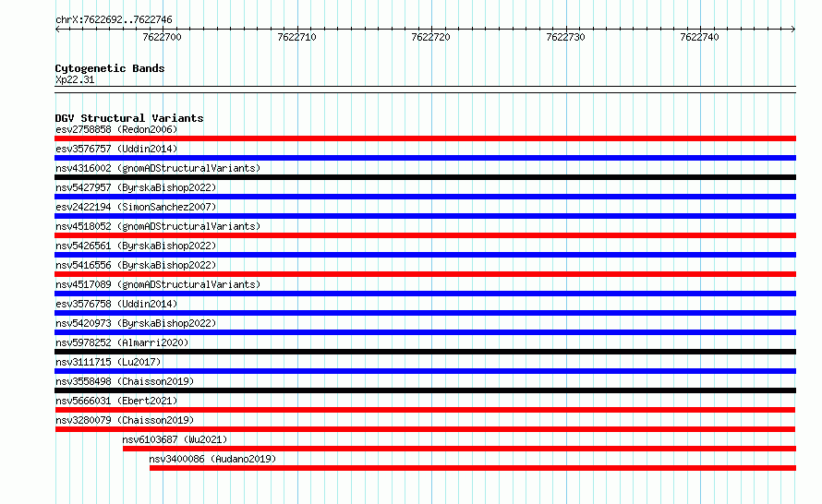Click the red bar under nsv4518052
Screen dimensions: 822x504
(x=425, y=235)
